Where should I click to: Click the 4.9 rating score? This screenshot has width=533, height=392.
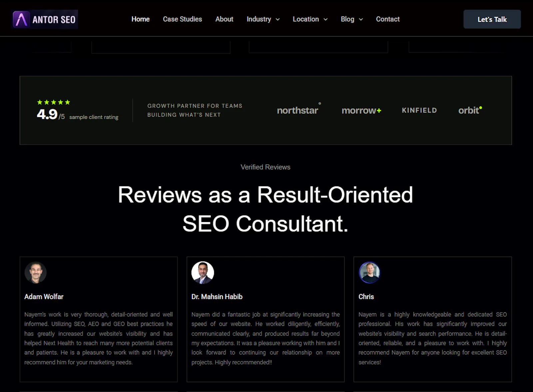pyautogui.click(x=47, y=114)
